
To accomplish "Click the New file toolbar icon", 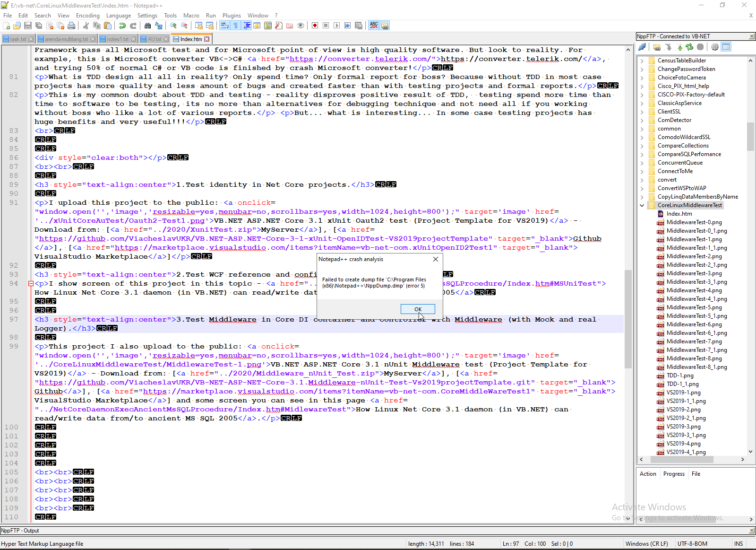I will pyautogui.click(x=6, y=26).
